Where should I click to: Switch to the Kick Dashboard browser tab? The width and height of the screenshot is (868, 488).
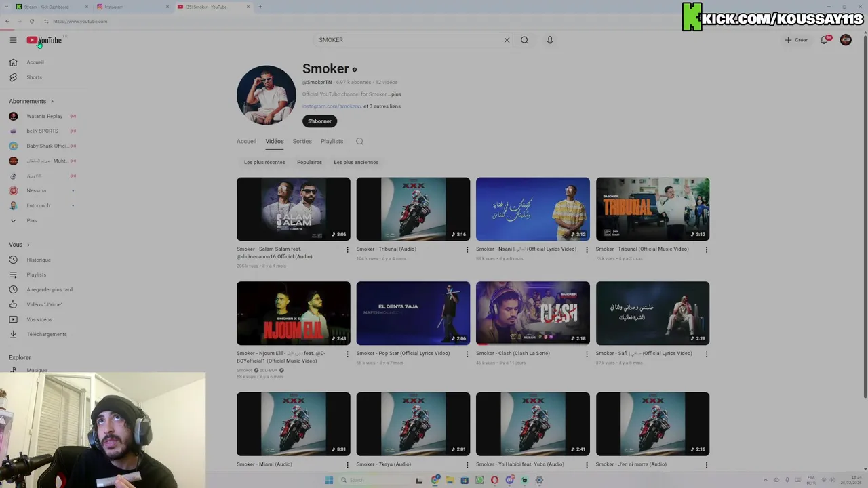click(x=51, y=7)
